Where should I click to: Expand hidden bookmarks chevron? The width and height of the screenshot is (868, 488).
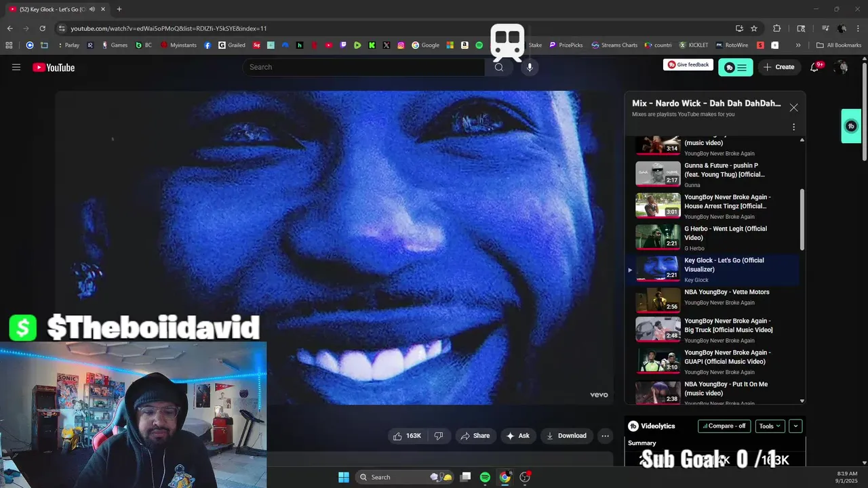(798, 45)
